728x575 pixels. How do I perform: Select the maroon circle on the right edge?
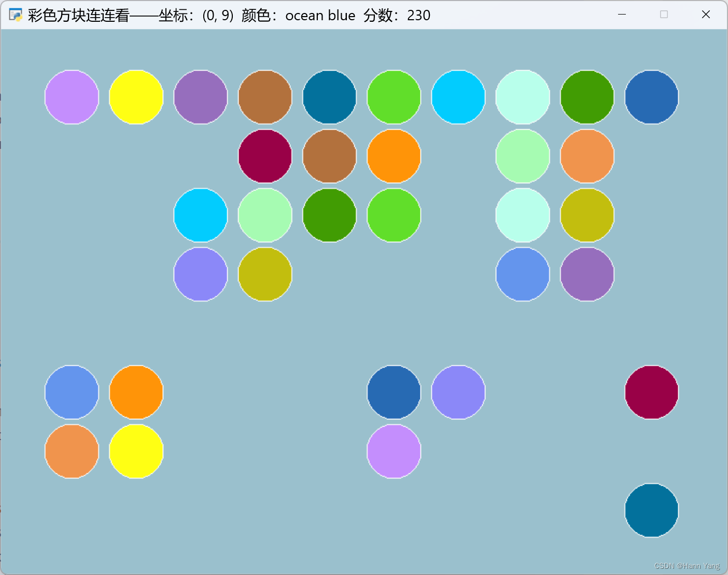coord(652,392)
